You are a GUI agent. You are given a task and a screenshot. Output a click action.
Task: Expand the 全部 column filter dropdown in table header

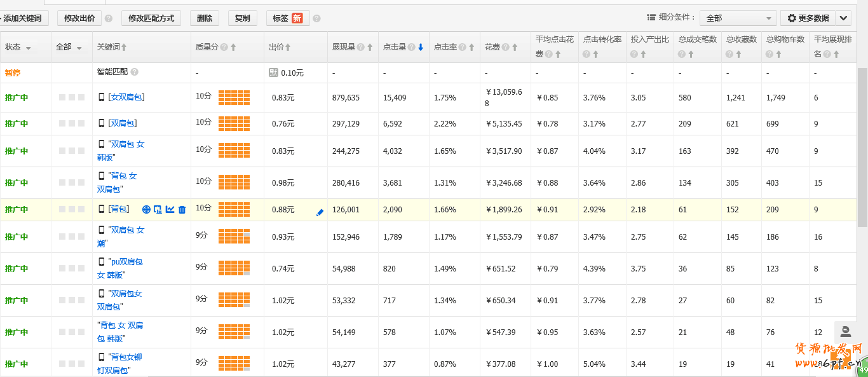click(x=79, y=48)
